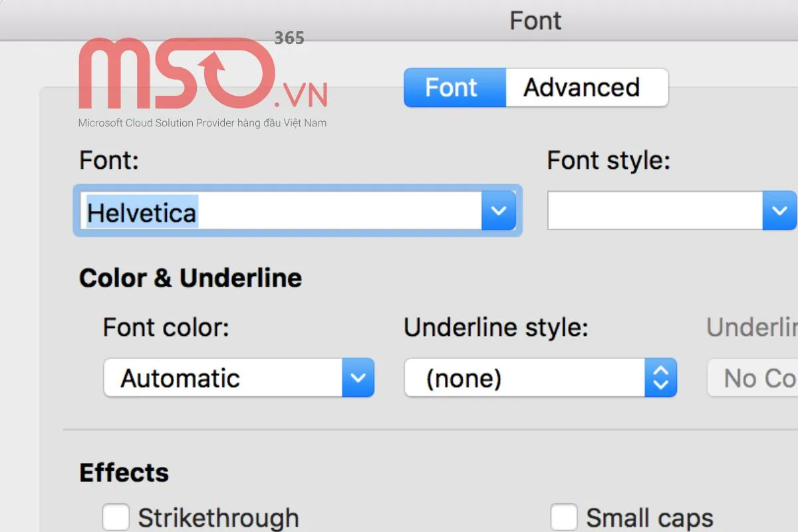Click the highlighted Helvetica font name field
Image resolution: width=798 pixels, height=532 pixels.
tap(279, 212)
